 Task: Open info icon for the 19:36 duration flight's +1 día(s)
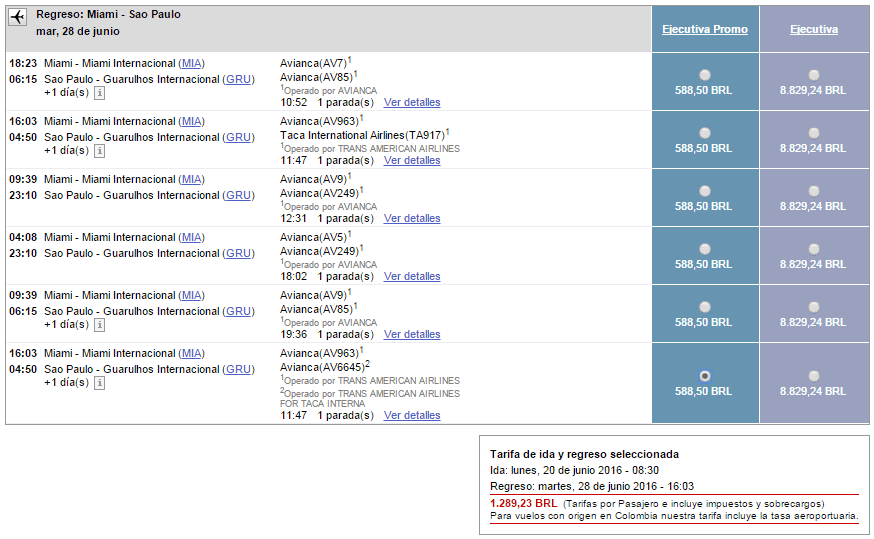click(x=99, y=324)
